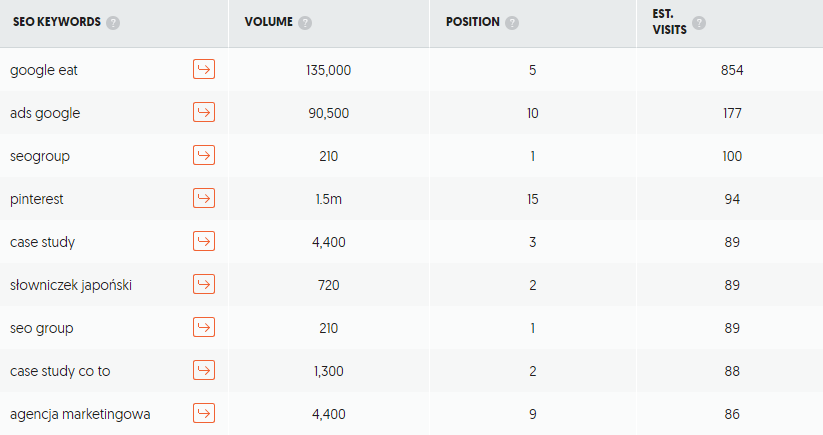This screenshot has height=435, width=823.
Task: Select the agencja marketingowa keyword
Action: (80, 415)
